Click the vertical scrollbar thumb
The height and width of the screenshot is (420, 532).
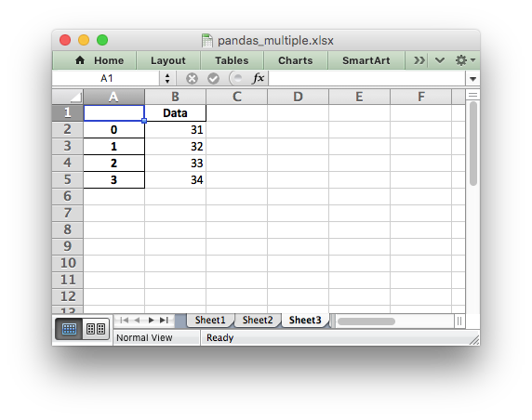coord(473,143)
